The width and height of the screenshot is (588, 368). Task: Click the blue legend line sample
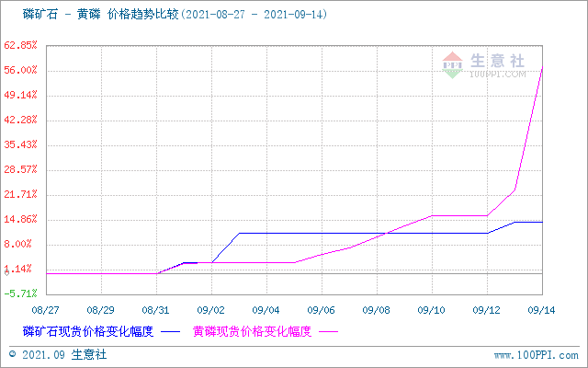click(x=170, y=332)
